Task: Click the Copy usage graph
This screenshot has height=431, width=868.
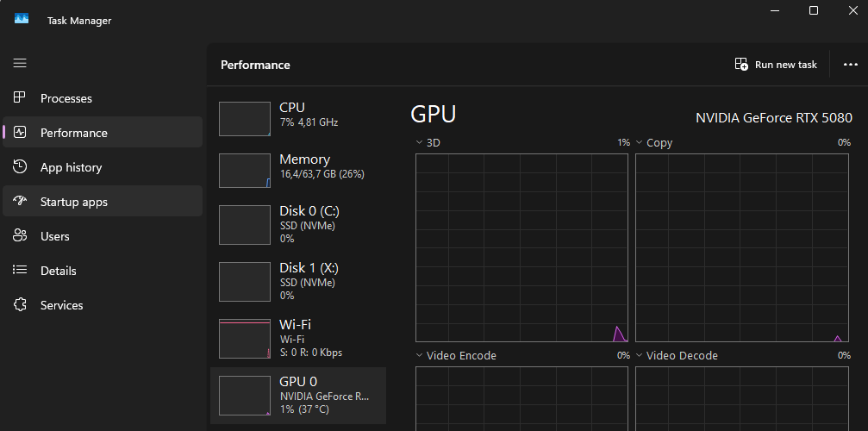Action: 742,248
